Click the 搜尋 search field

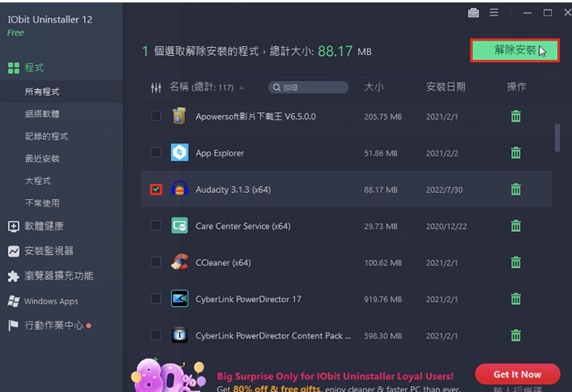click(x=308, y=87)
